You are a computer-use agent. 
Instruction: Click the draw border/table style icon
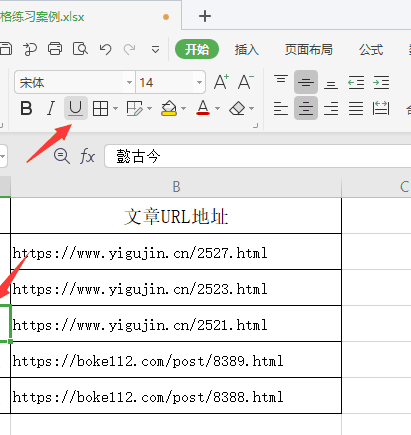[x=134, y=108]
